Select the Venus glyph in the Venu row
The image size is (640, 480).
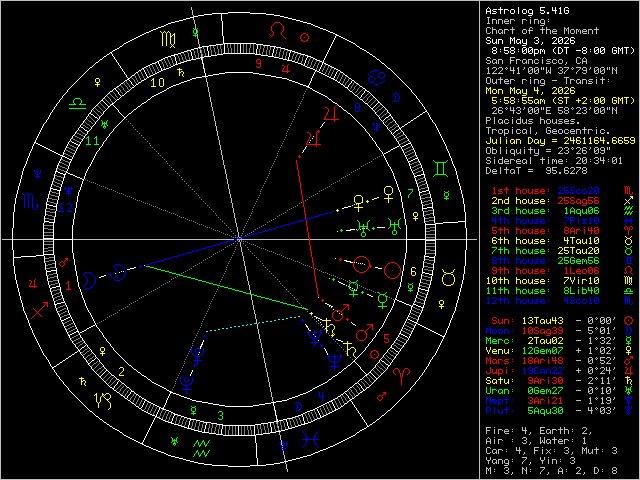pos(629,351)
